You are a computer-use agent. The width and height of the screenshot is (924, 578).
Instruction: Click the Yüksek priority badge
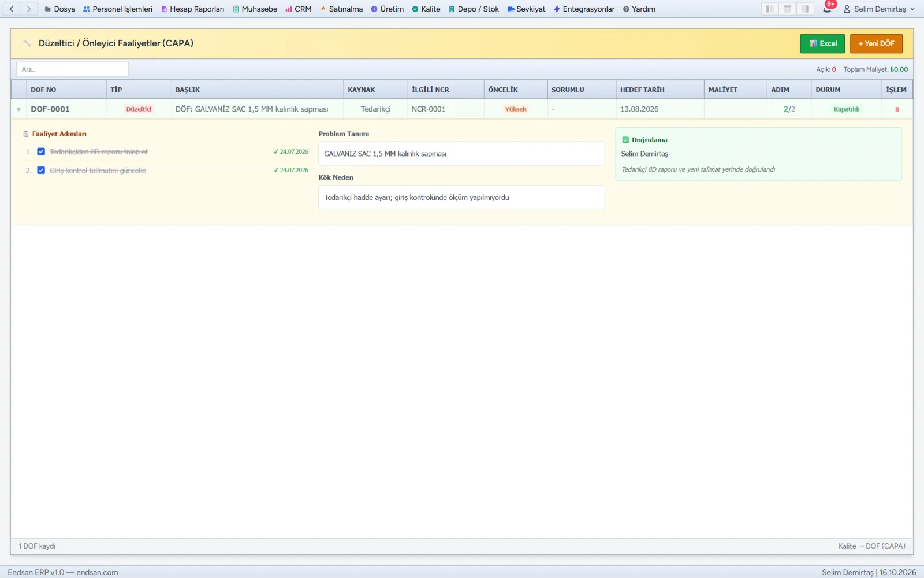coord(516,109)
